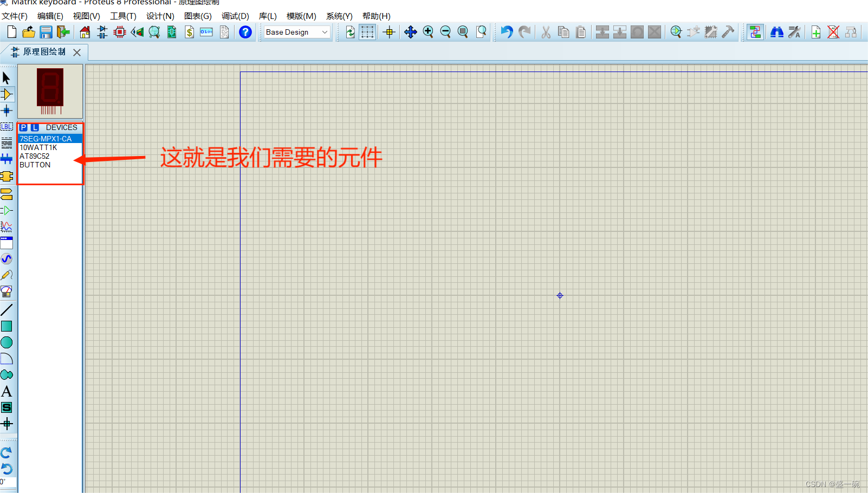The width and height of the screenshot is (868, 493).
Task: Cut selection with scissors icon
Action: point(546,32)
